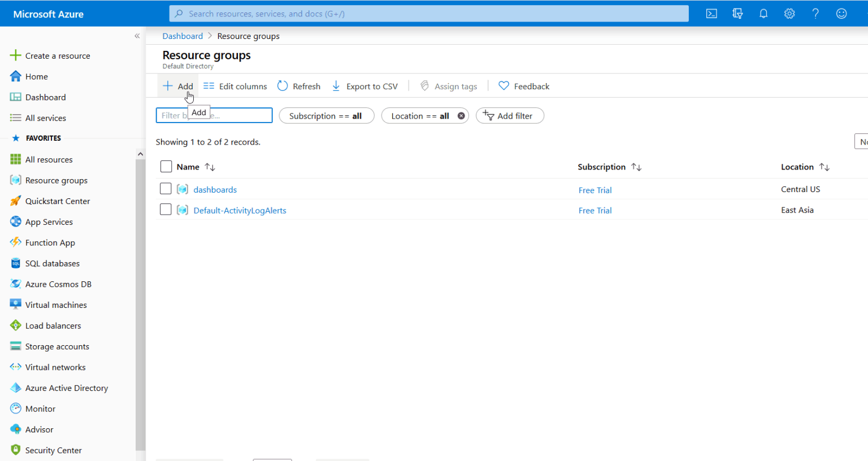Go to Dashboard via the breadcrumb
This screenshot has width=868, height=461.
(183, 36)
